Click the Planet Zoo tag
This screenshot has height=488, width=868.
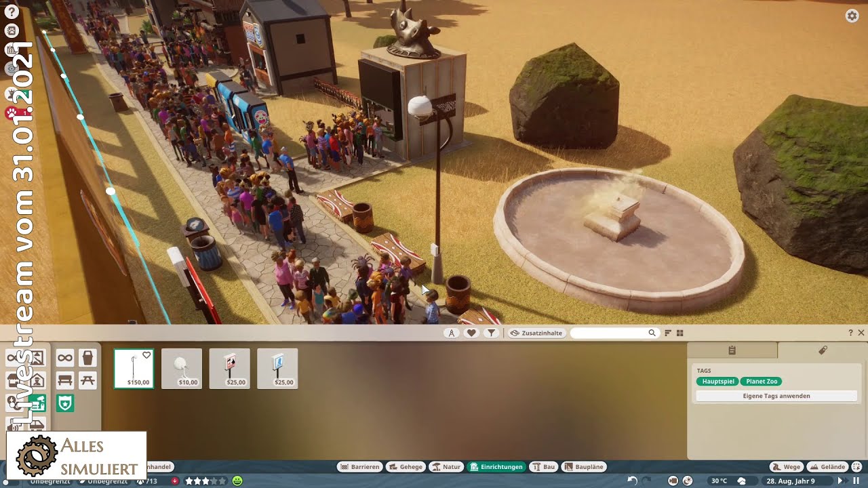point(762,382)
